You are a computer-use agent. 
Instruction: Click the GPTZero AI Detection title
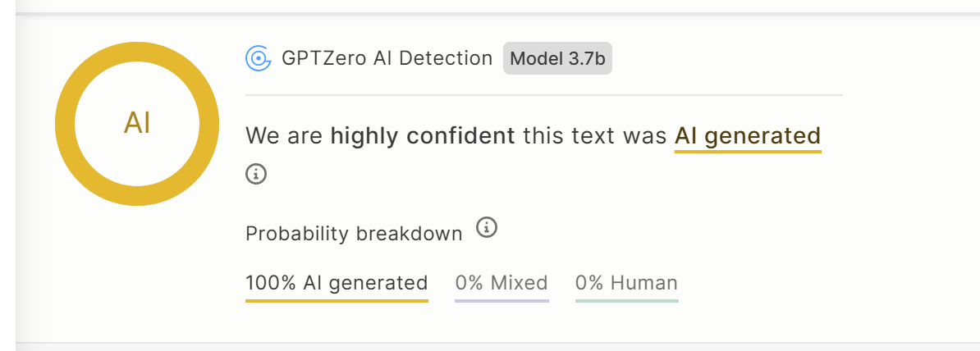coord(387,58)
